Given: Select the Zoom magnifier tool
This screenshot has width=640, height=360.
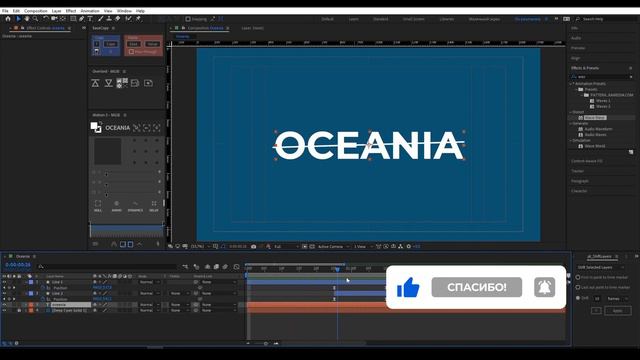Looking at the screenshot, I should pyautogui.click(x=36, y=19).
